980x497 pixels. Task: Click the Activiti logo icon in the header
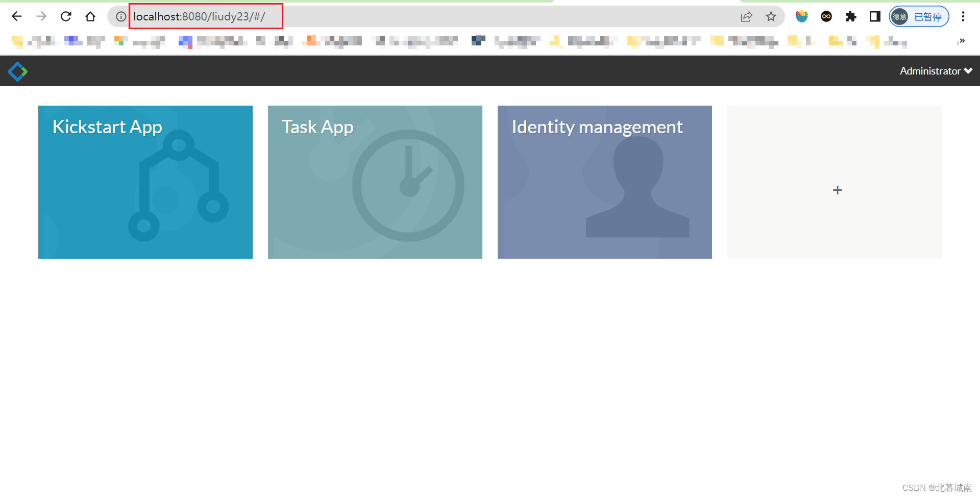pos(18,71)
